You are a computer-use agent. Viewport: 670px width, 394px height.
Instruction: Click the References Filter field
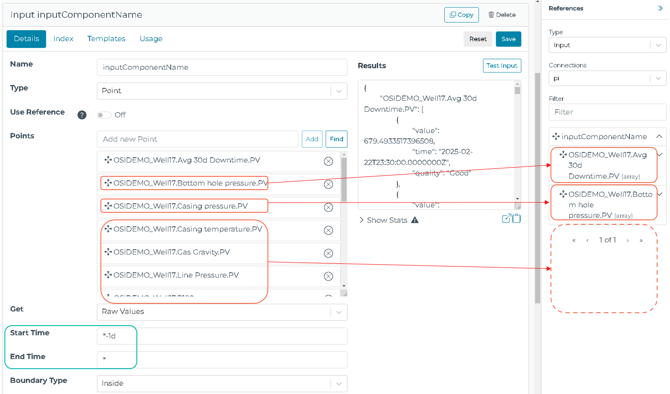[x=607, y=112]
